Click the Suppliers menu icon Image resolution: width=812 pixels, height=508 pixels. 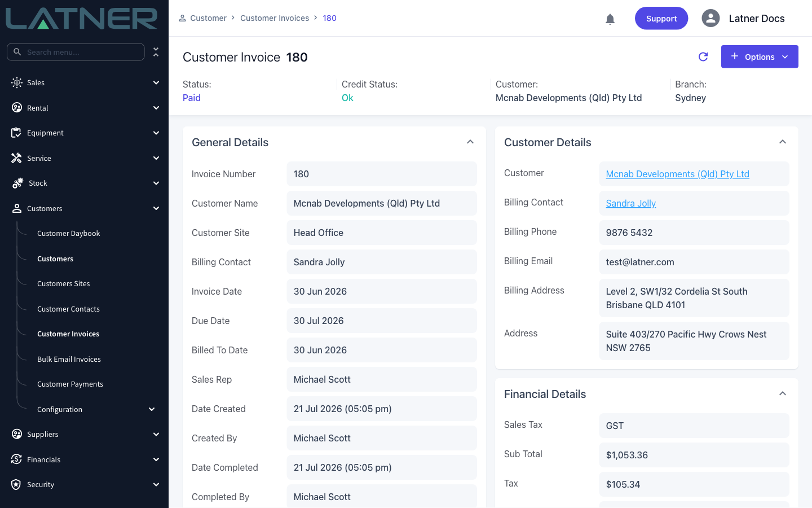coord(17,434)
